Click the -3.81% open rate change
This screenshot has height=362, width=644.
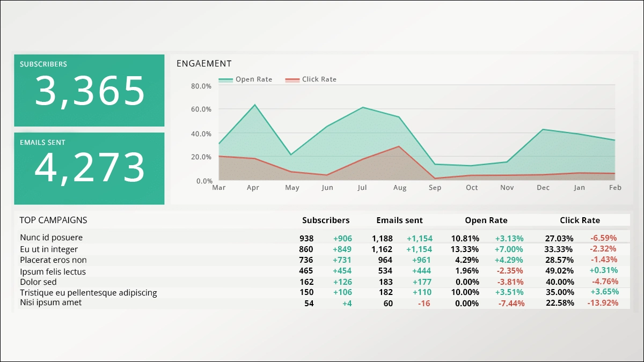click(510, 282)
